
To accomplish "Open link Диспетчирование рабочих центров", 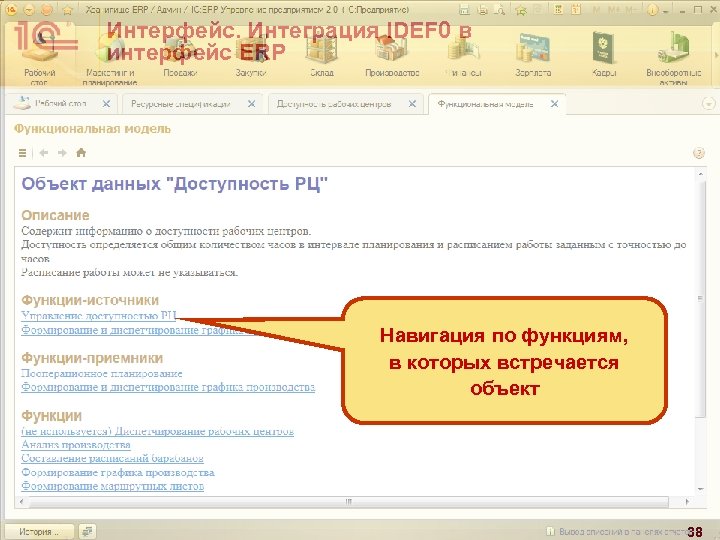I will coord(158,431).
